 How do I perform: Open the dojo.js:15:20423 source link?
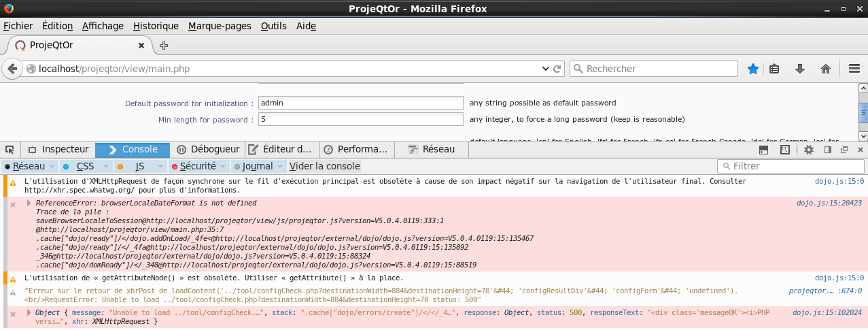click(829, 203)
